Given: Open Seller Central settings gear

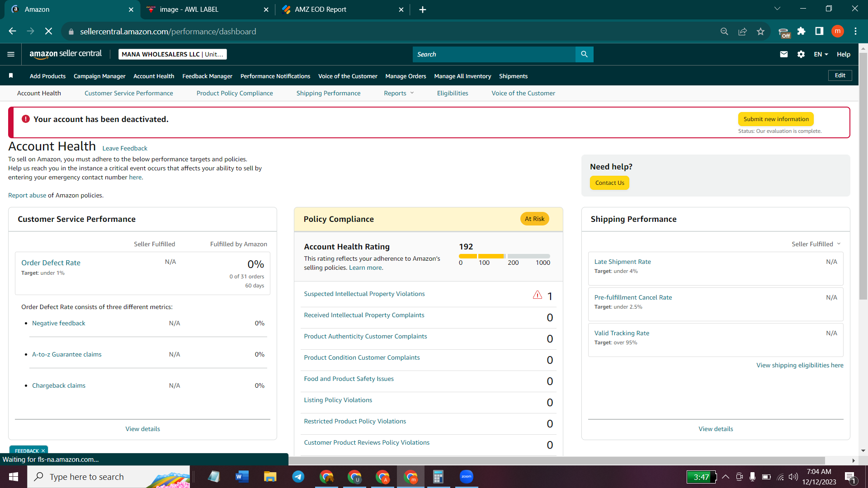Looking at the screenshot, I should click(801, 54).
